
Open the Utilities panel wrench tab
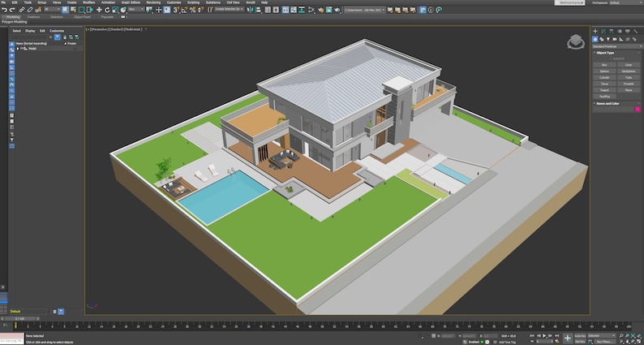[636, 31]
